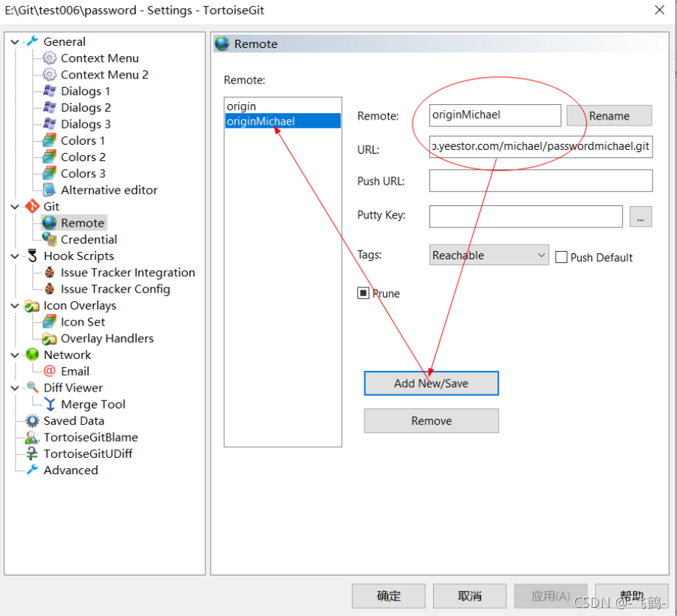Open the Advanced settings page

coord(71,470)
